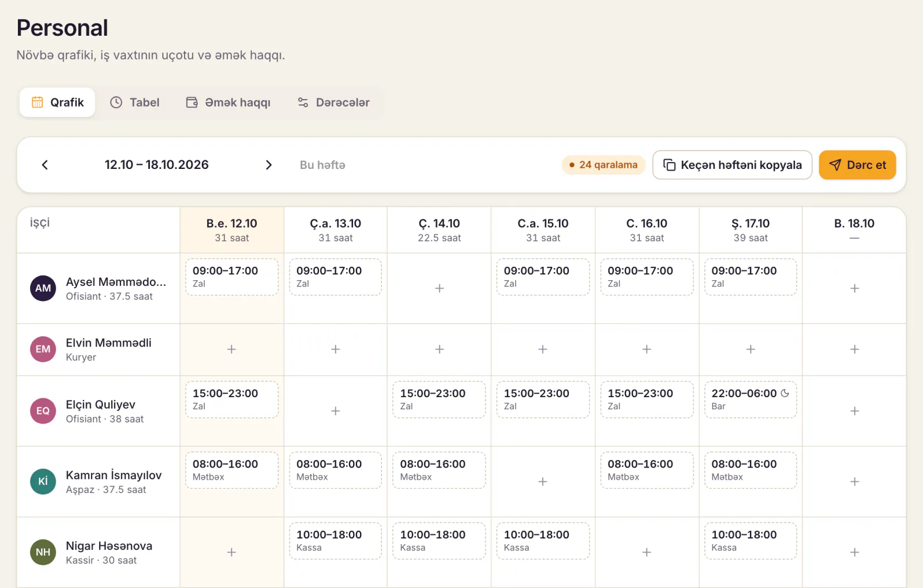Add shift for Aysel on Ç. 14.10
This screenshot has height=588, width=923.
tap(440, 288)
